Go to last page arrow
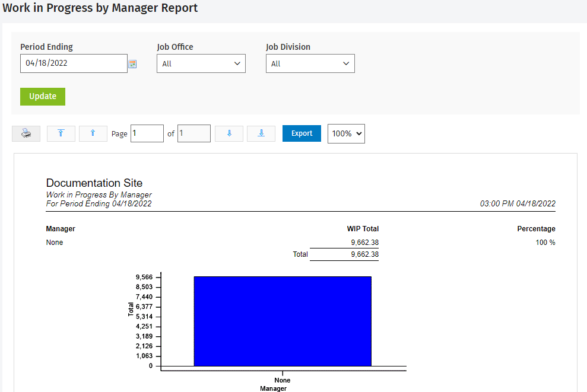Viewport: 587px width, 392px height. pos(261,133)
